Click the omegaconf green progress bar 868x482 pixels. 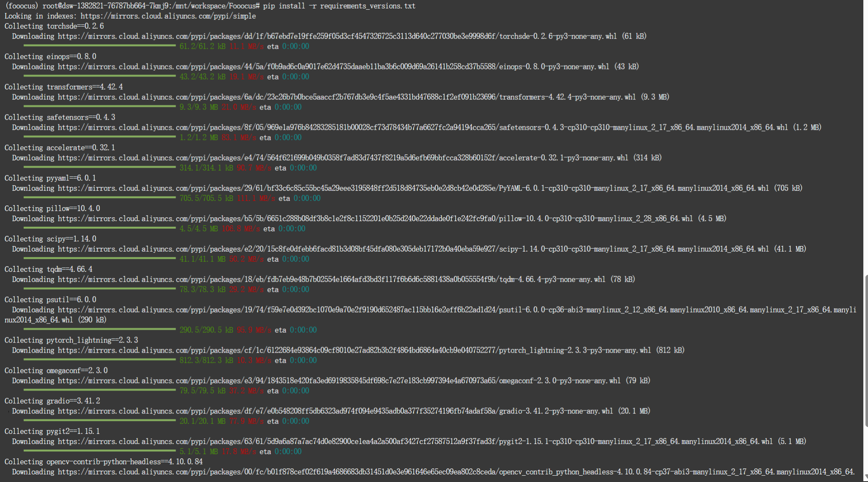pyautogui.click(x=99, y=391)
